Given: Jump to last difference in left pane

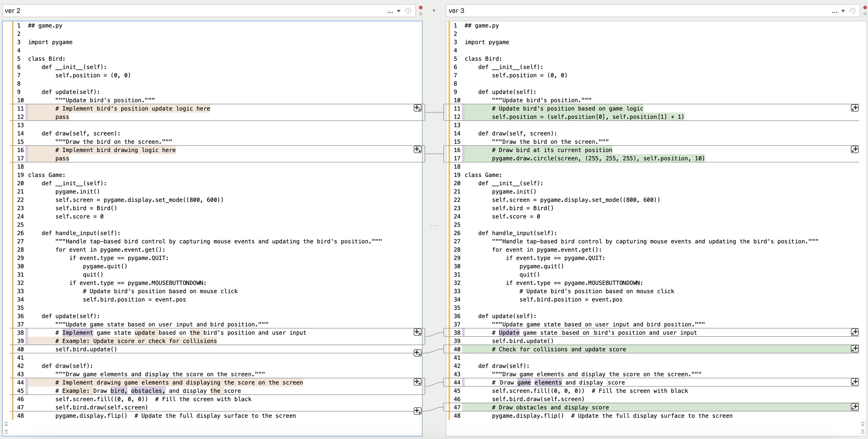Looking at the screenshot, I should point(6,431).
